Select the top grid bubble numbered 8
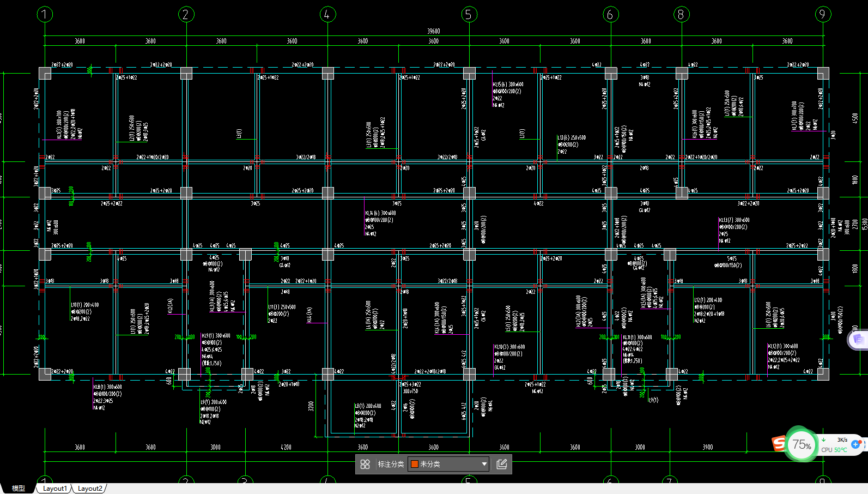 click(681, 14)
